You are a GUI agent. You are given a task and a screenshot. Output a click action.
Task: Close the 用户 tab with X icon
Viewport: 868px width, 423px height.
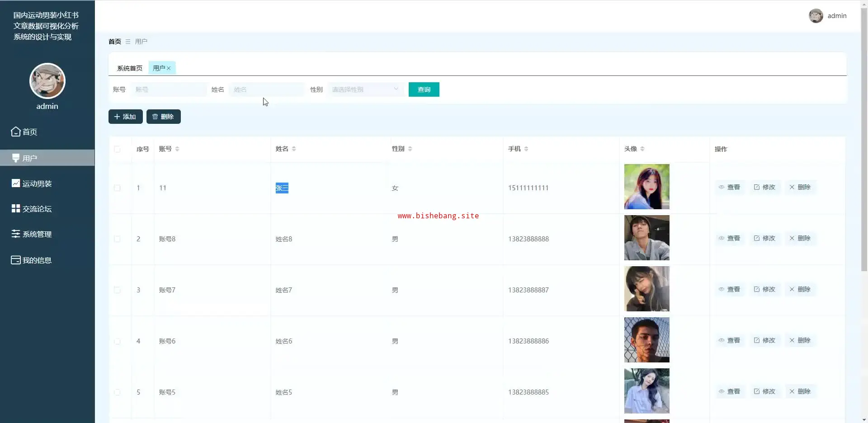point(169,68)
